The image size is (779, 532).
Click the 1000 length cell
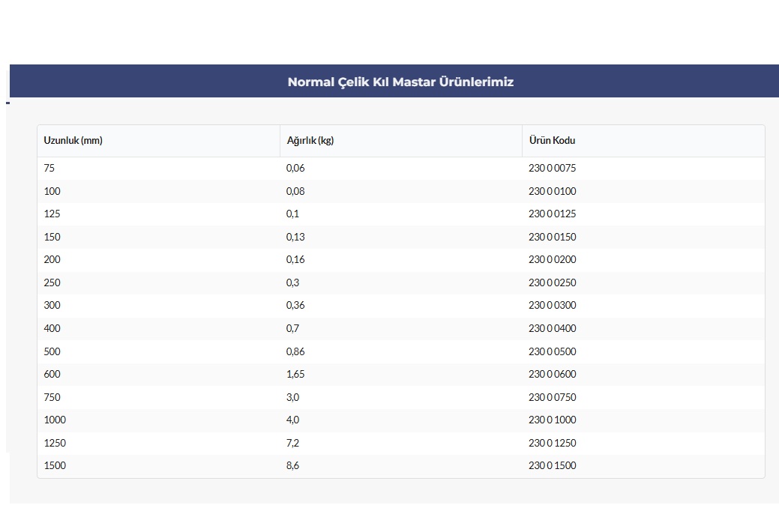55,420
